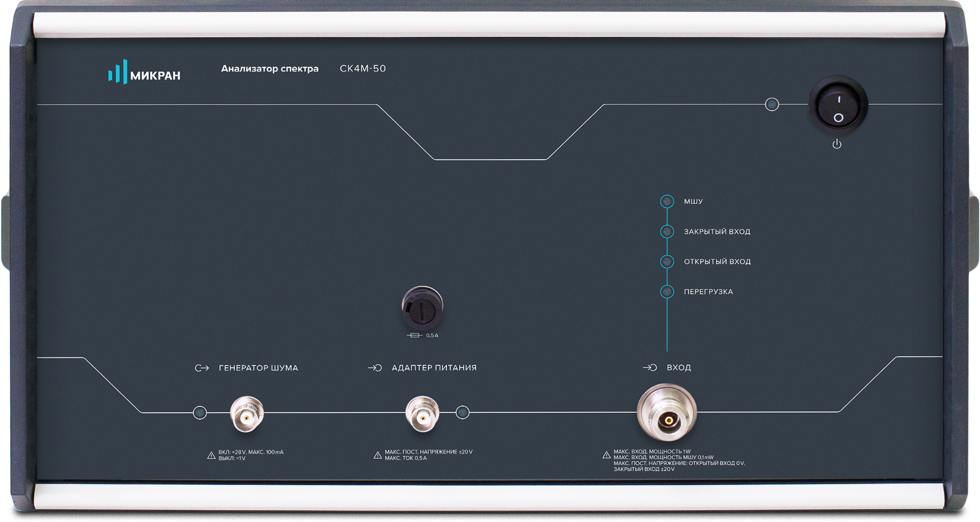
Task: Click the input arrow icon by АДАПТЕР ПИТАНИЯ
Action: pos(375,368)
